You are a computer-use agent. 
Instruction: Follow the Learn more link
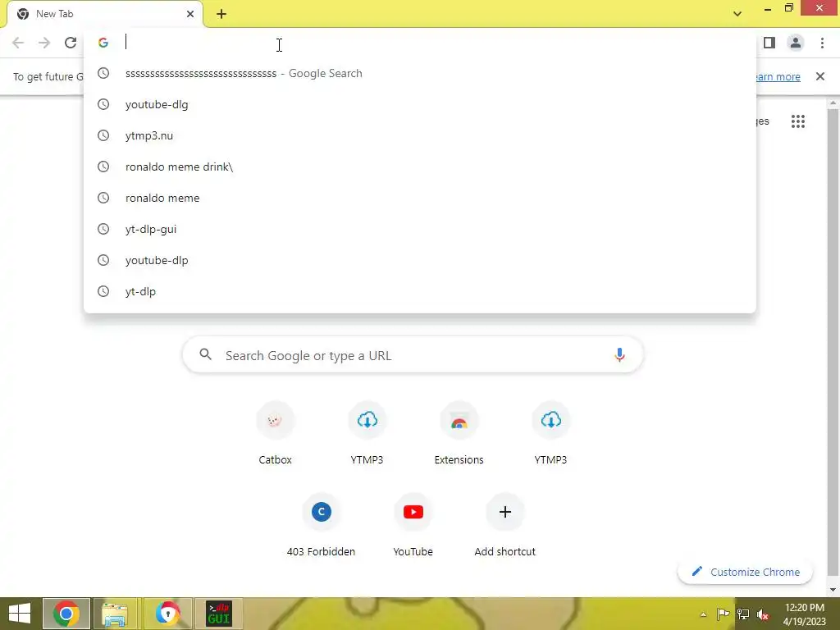(778, 76)
